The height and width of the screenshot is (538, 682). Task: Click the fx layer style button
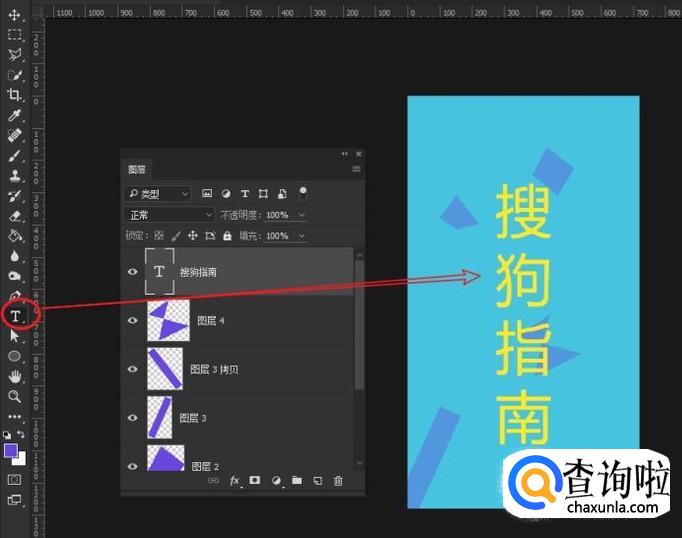[236, 481]
